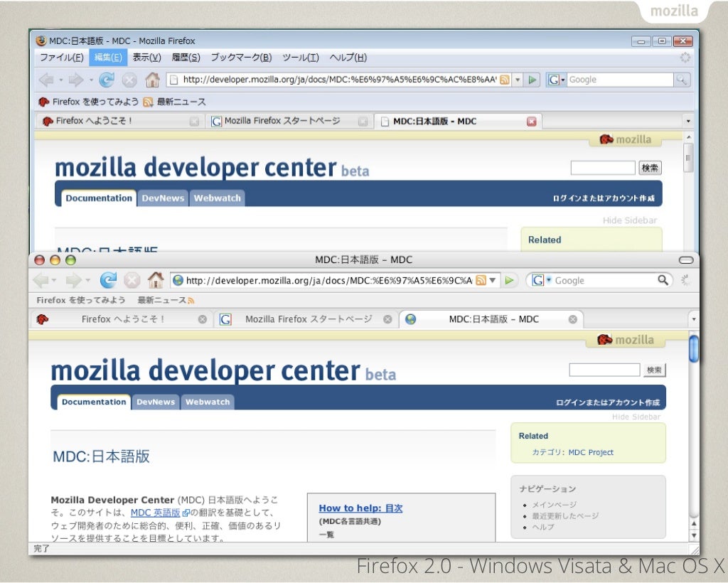The width and height of the screenshot is (728, 583).
Task: Click vertical scrollbar thumb in Mac window
Action: click(x=694, y=348)
